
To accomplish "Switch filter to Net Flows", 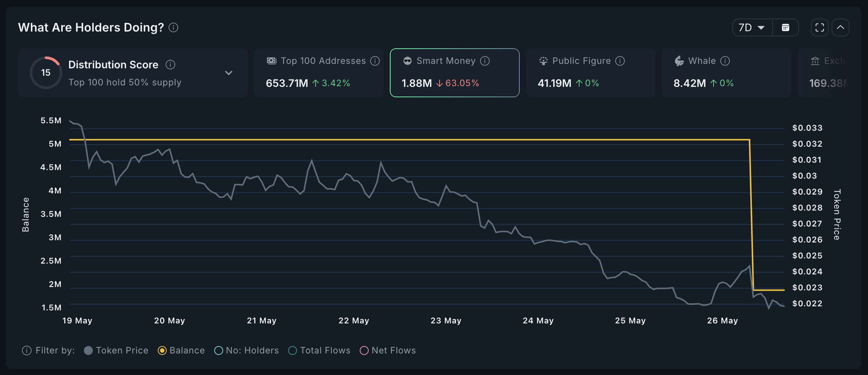I will coord(364,350).
